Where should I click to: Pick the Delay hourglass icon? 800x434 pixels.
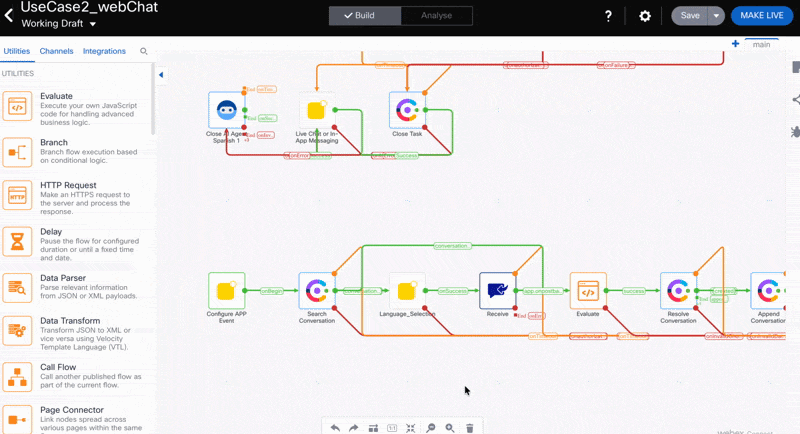pos(17,241)
